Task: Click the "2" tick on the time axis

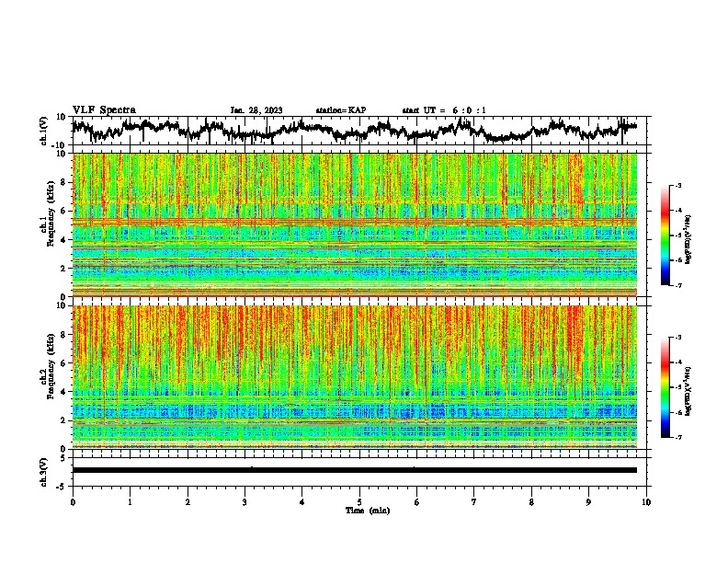Action: click(188, 502)
